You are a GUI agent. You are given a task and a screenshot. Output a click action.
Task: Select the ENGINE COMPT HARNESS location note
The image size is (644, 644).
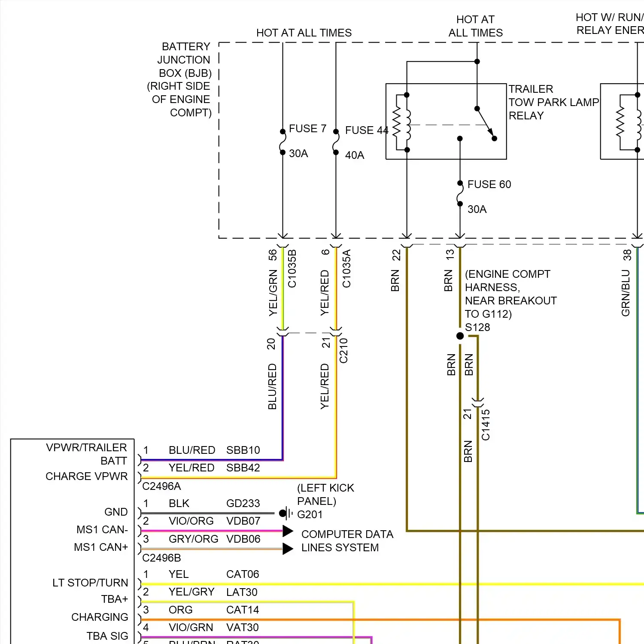coord(510,294)
